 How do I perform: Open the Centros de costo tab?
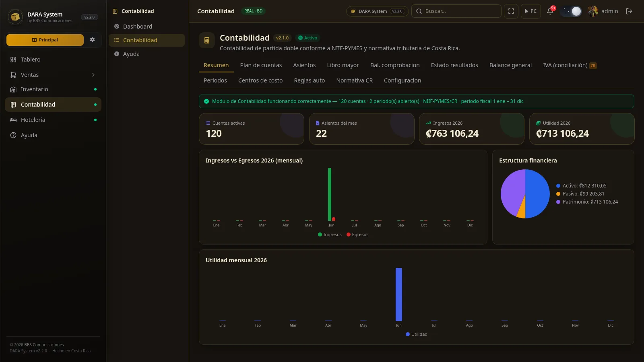coord(260,80)
